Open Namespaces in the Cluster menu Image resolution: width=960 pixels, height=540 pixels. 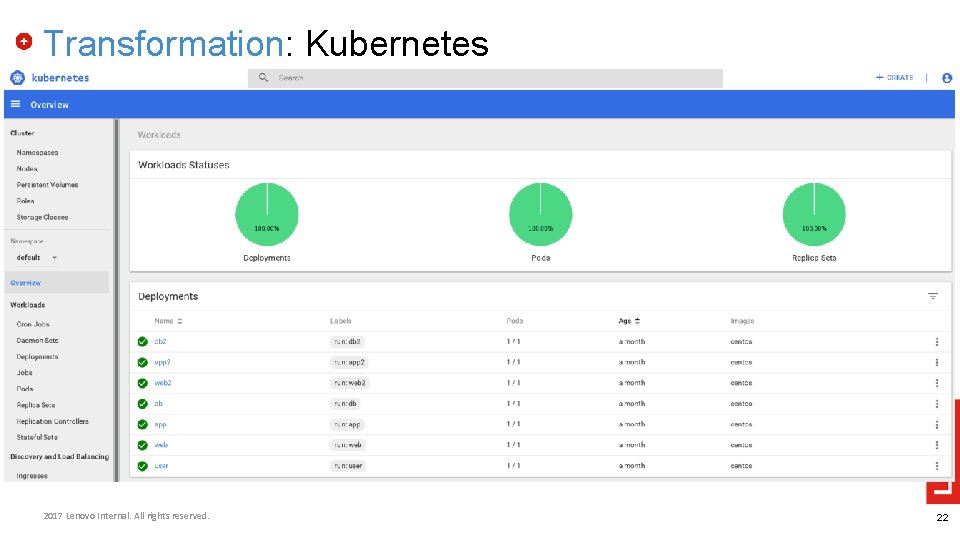click(x=37, y=152)
